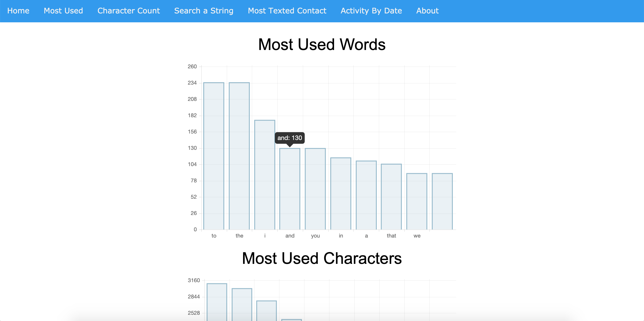644x321 pixels.
Task: Click the 'that' bar in words chart
Action: [391, 197]
